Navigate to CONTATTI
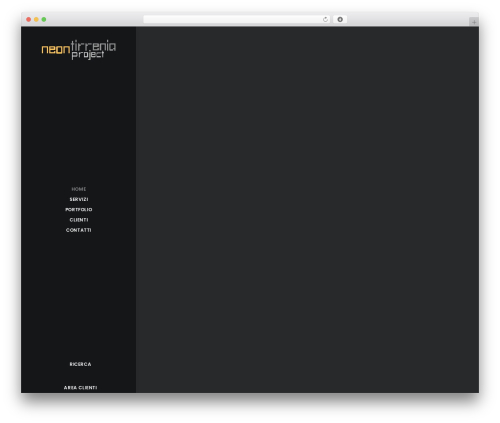The image size is (500, 423). [x=79, y=230]
